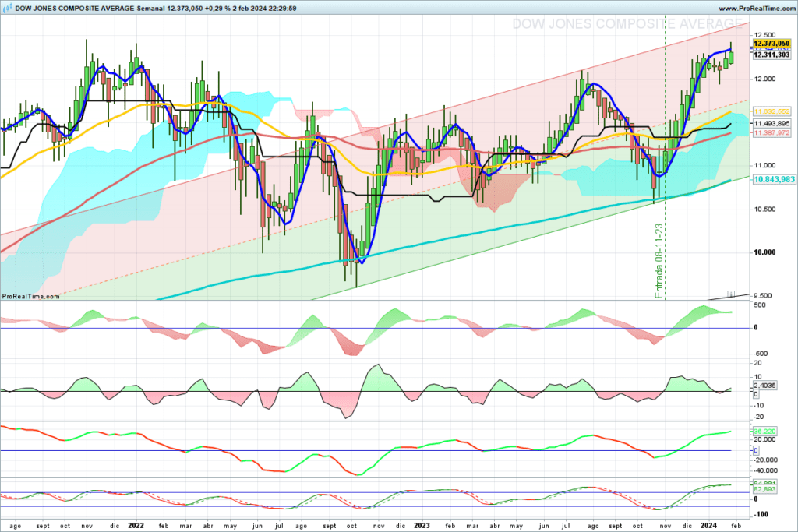The height and width of the screenshot is (532, 798).
Task: Click the yellow 12.373,050 price tag on the axis
Action: (772, 44)
